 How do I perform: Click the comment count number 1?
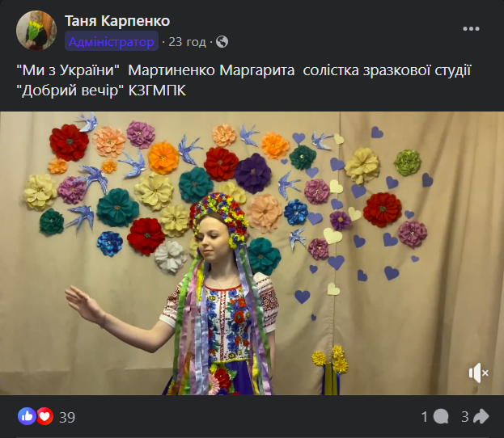[x=425, y=417]
